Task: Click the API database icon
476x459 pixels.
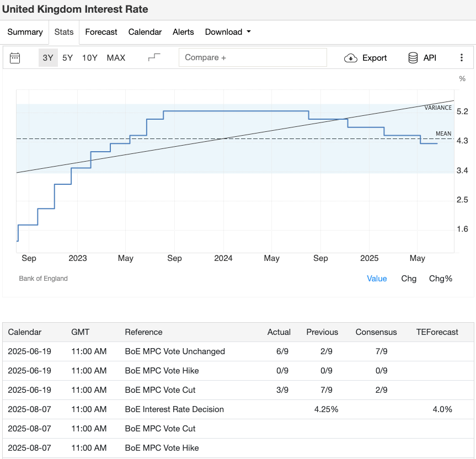Action: pos(413,57)
